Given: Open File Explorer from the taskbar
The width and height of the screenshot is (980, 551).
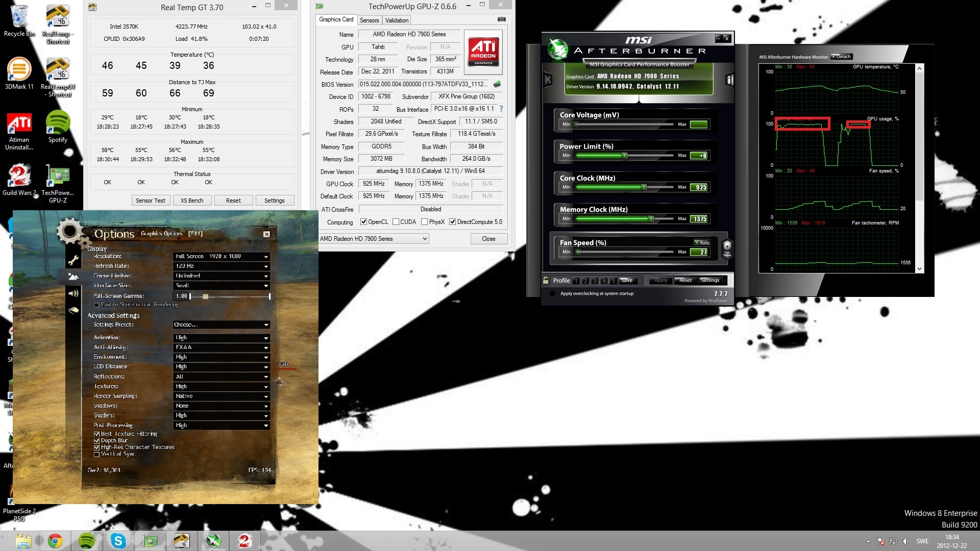Looking at the screenshot, I should (x=23, y=541).
